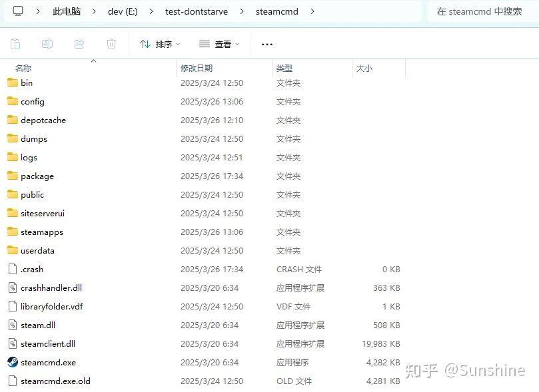Select the steamapps folder icon

point(13,232)
